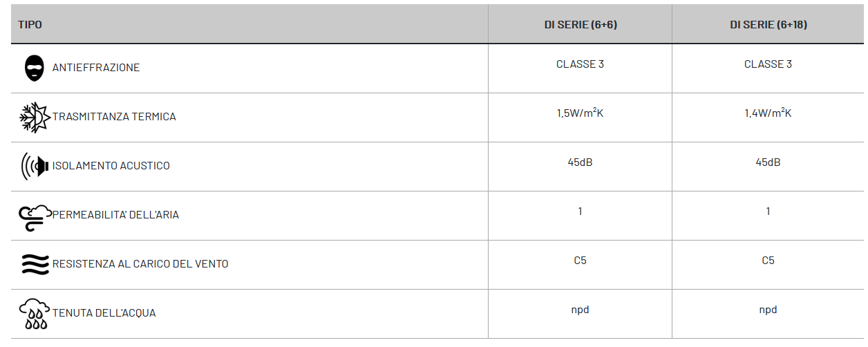
Task: Click CLASSE 3 under DI SERIE (6+6)
Action: [x=581, y=64]
